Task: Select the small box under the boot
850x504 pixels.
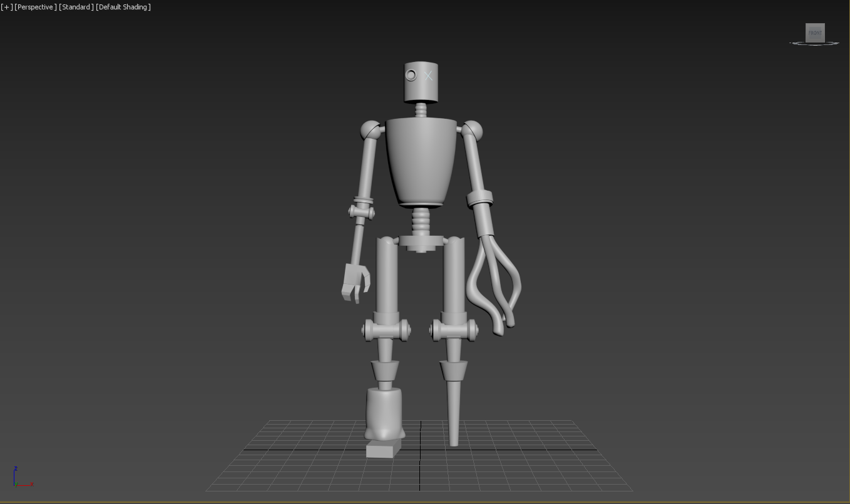Action: coord(382,449)
